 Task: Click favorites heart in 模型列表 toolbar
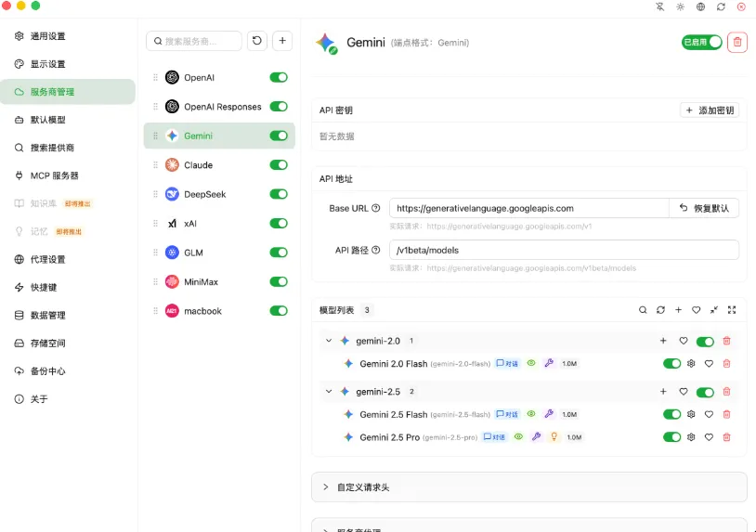(697, 310)
